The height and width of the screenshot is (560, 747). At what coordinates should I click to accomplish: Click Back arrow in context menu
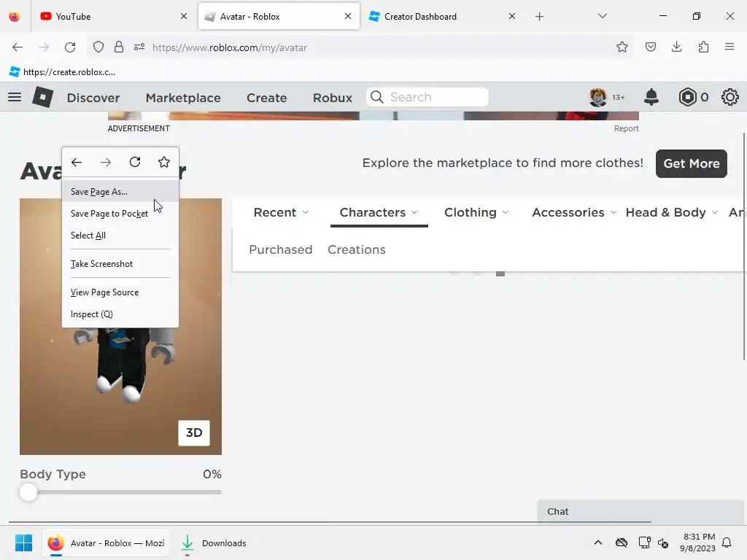(77, 163)
